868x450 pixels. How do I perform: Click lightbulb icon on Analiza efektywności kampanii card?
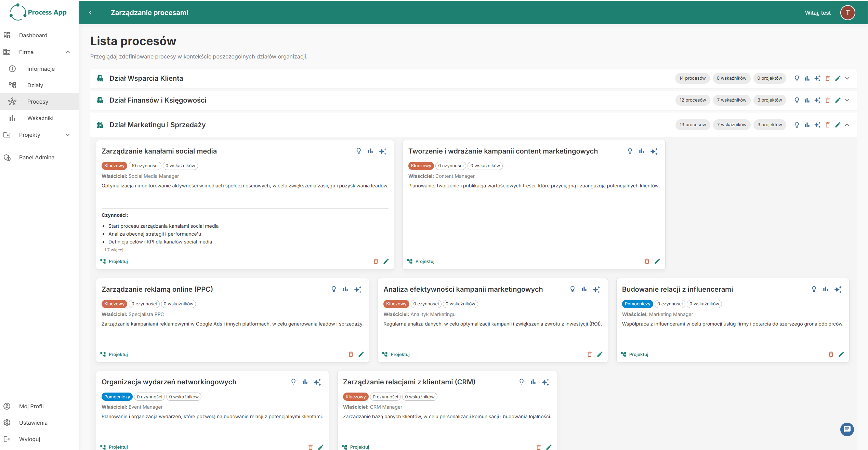pos(572,289)
